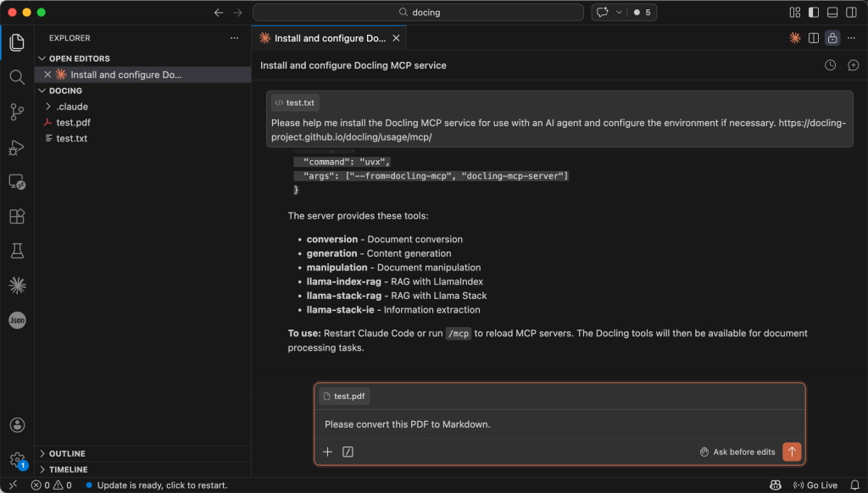Open Accounts menu in activity bar

coord(17,425)
